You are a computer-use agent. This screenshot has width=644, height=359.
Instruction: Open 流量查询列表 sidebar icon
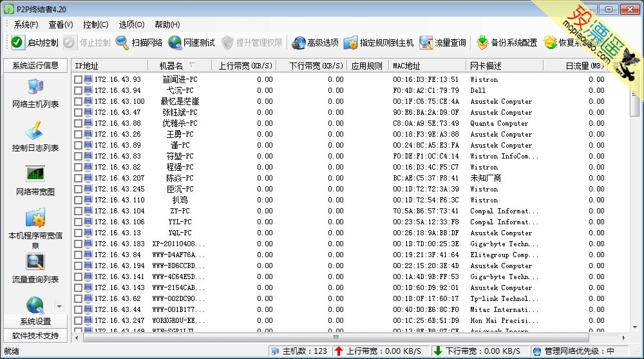35,262
